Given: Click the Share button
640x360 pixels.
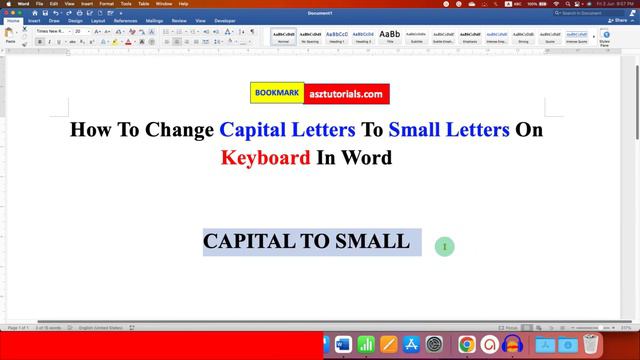Looking at the screenshot, I should point(618,20).
